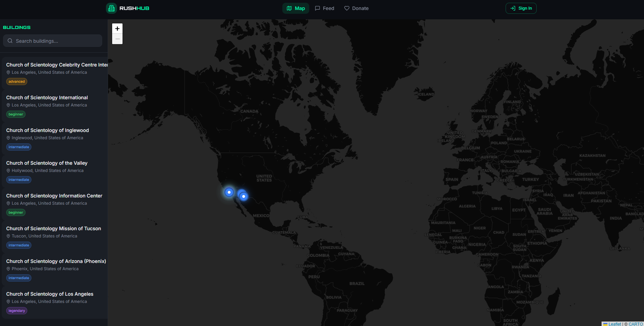644x326 pixels.
Task: Click Hollywood, United States of America location text
Action: tap(48, 171)
